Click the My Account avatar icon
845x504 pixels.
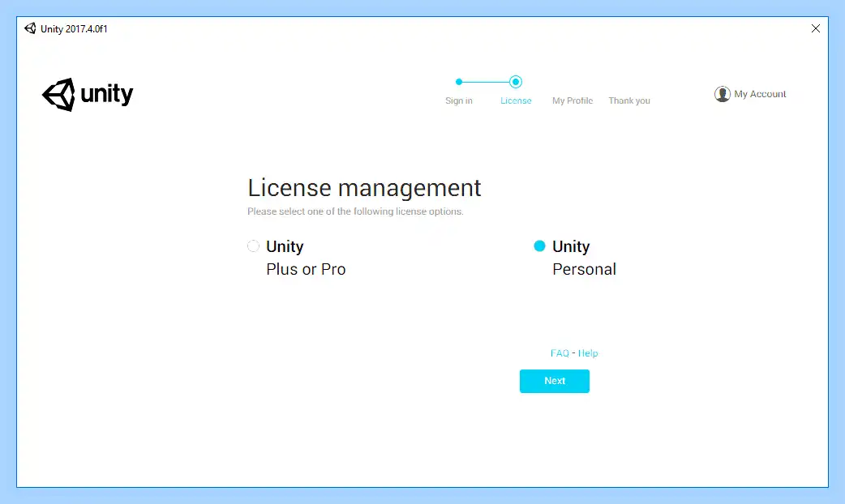(722, 94)
